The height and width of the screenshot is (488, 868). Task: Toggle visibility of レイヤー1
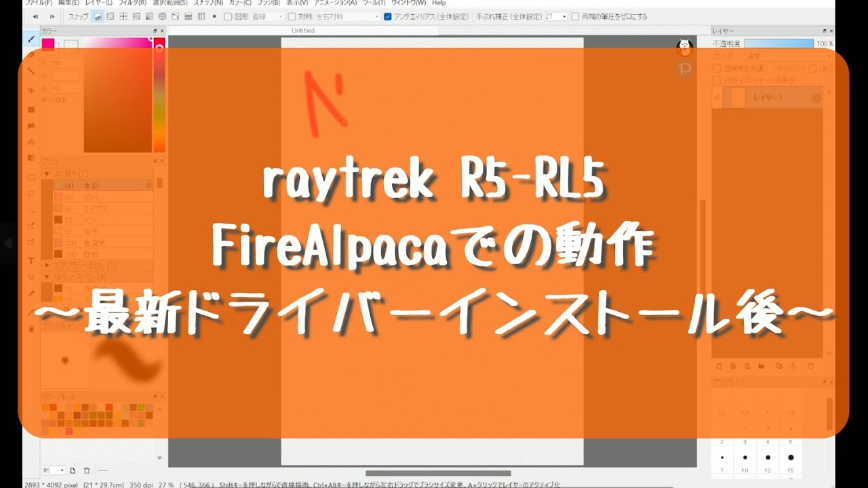pos(717,98)
